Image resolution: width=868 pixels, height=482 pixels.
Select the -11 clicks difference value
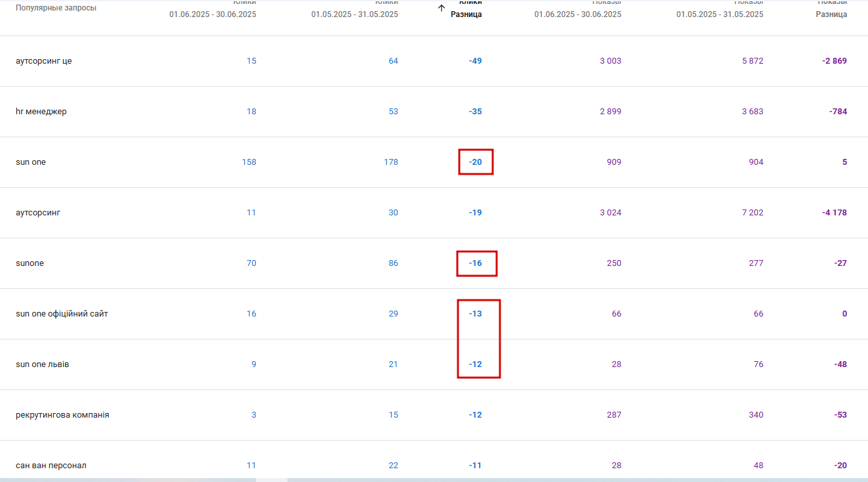(475, 466)
